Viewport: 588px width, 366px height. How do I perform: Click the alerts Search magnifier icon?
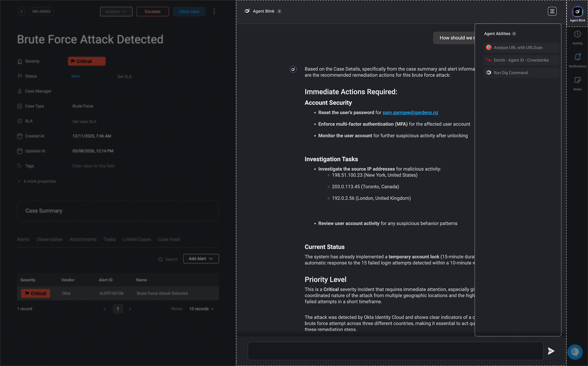tap(160, 260)
